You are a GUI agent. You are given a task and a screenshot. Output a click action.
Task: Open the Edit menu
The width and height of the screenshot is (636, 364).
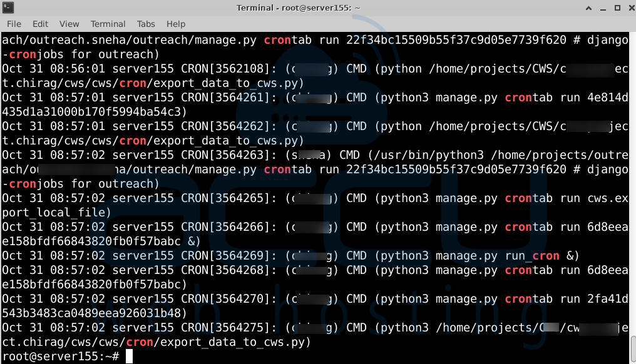[40, 24]
